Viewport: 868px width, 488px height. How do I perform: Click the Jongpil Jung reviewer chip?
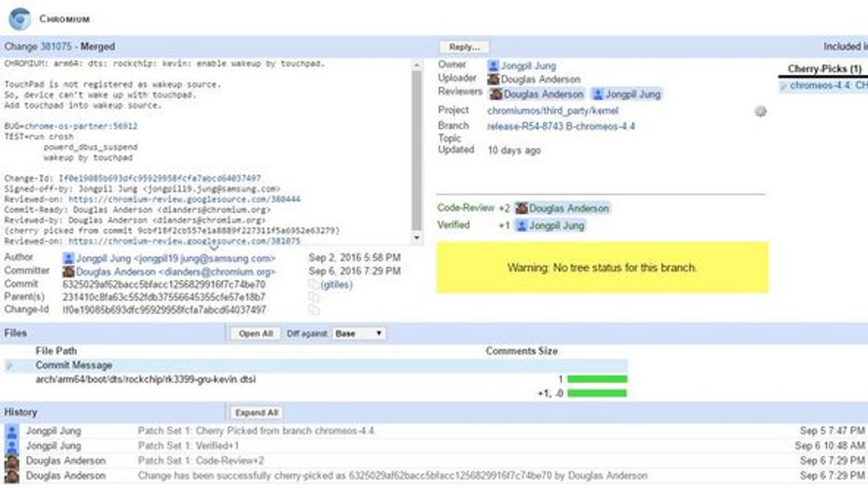coord(627,94)
